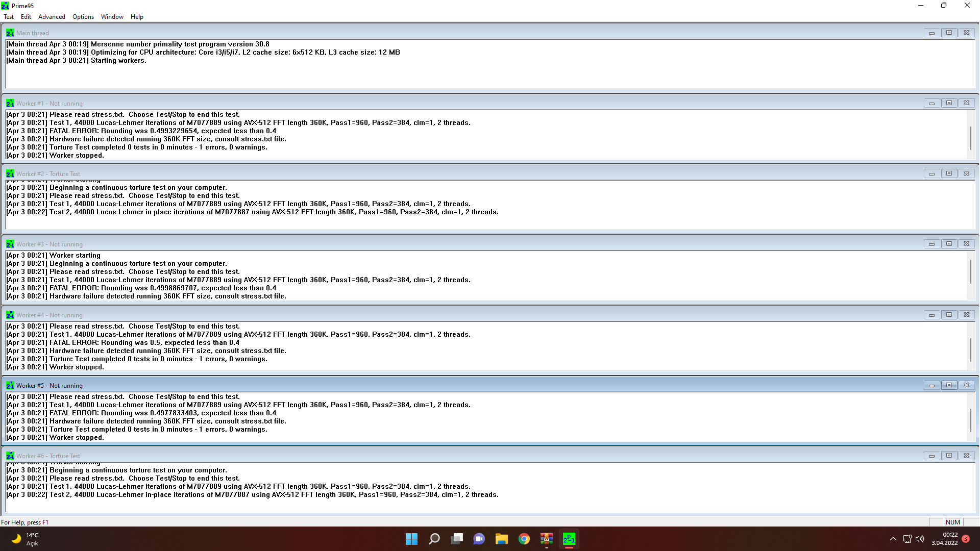Open the Test menu
The image size is (980, 551).
coord(9,17)
